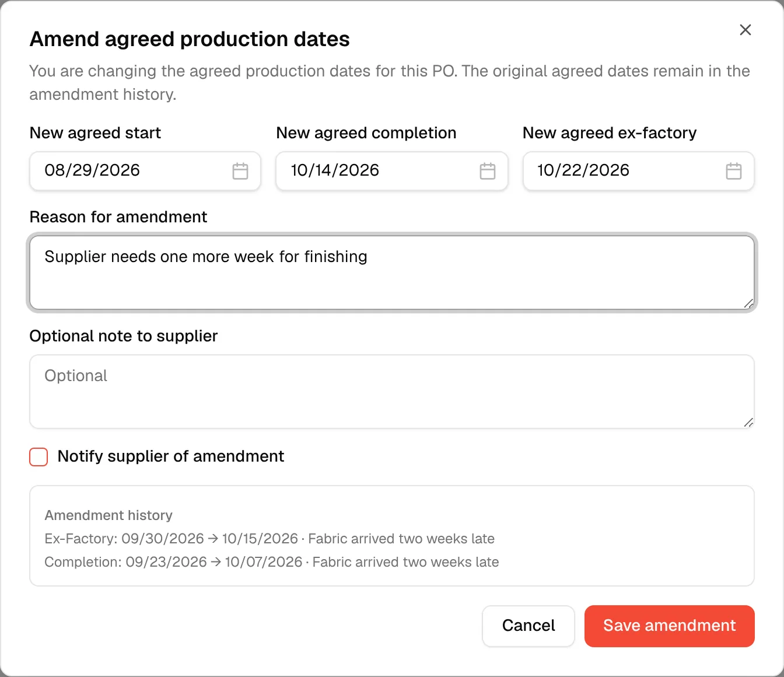Image resolution: width=784 pixels, height=677 pixels.
Task: Focus the New agreed completion date field
Action: pos(392,171)
